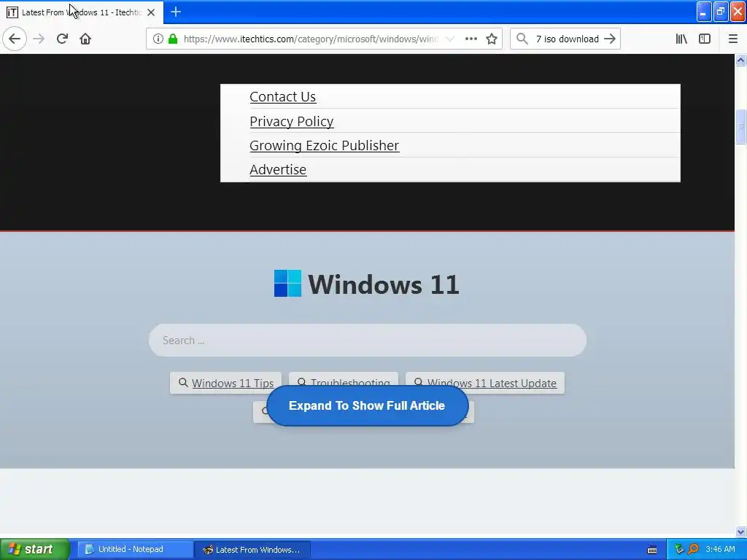Screen dimensions: 747x560
Task: Open the Firefox hamburger menu
Action: (x=733, y=39)
